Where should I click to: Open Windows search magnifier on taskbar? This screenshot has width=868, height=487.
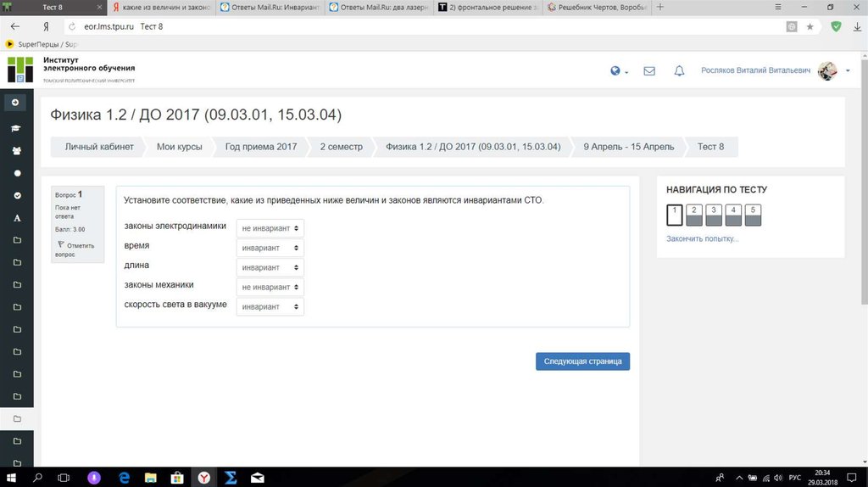click(x=37, y=478)
